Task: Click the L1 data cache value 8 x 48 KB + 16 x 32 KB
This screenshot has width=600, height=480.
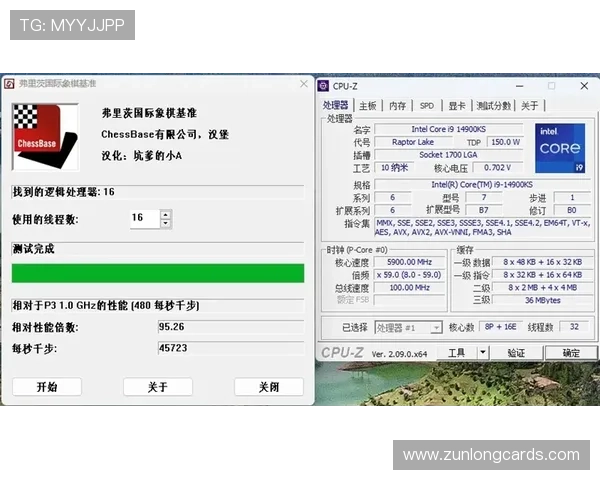Action: (x=543, y=262)
